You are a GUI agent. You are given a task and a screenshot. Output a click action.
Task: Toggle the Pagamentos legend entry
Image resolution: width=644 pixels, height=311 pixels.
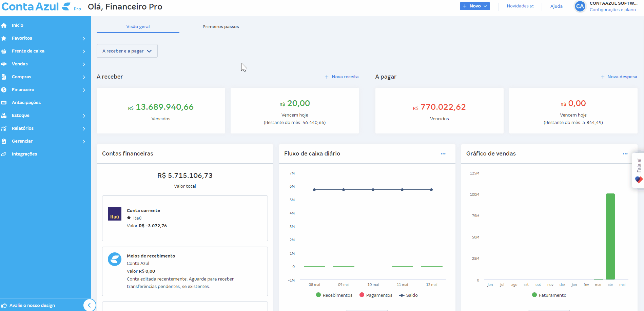click(x=376, y=295)
